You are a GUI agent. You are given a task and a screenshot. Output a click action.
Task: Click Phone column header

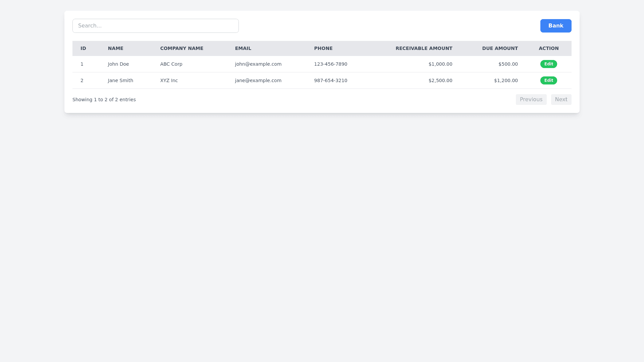(323, 48)
